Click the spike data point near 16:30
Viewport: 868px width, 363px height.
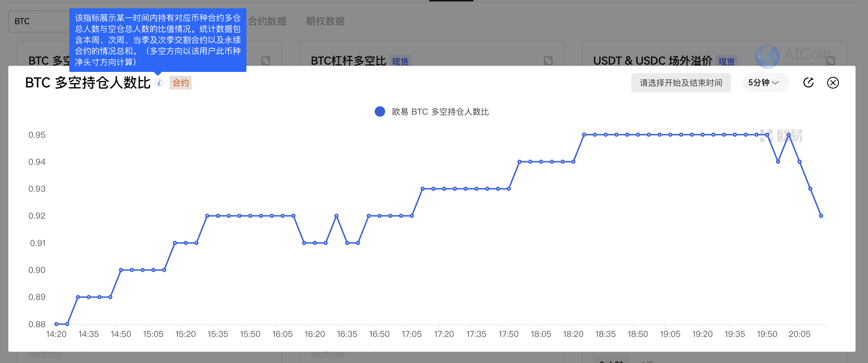click(x=336, y=216)
